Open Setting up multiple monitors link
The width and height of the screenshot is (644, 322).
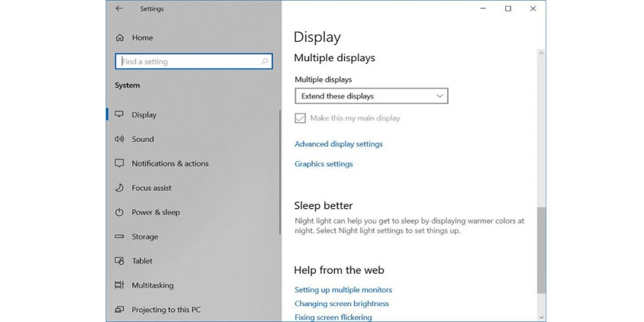pos(343,290)
